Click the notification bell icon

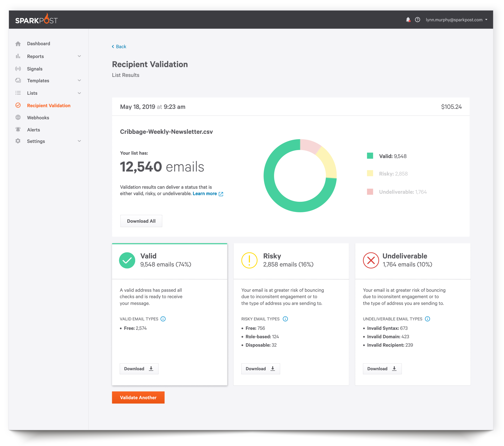click(x=408, y=20)
